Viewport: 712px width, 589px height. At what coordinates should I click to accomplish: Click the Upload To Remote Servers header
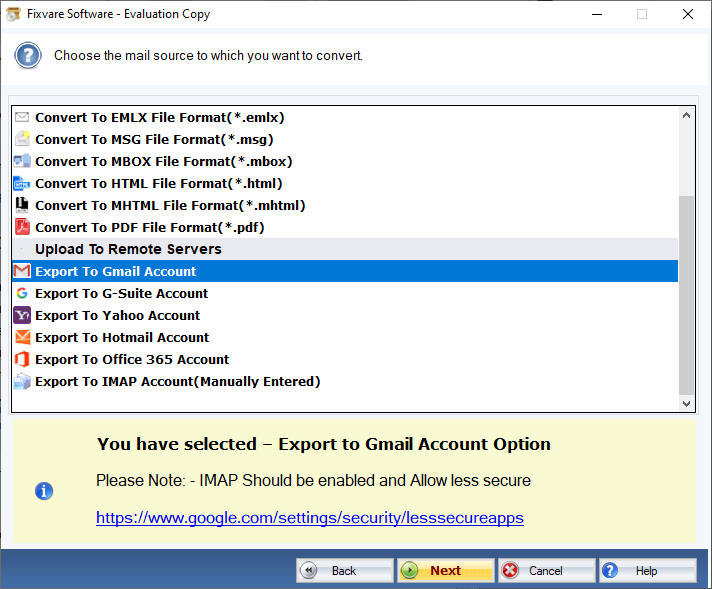[345, 249]
